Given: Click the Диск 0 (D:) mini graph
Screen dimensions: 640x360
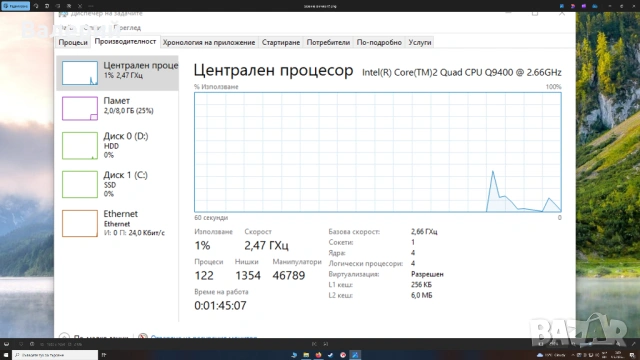Looking at the screenshot, I should [80, 146].
